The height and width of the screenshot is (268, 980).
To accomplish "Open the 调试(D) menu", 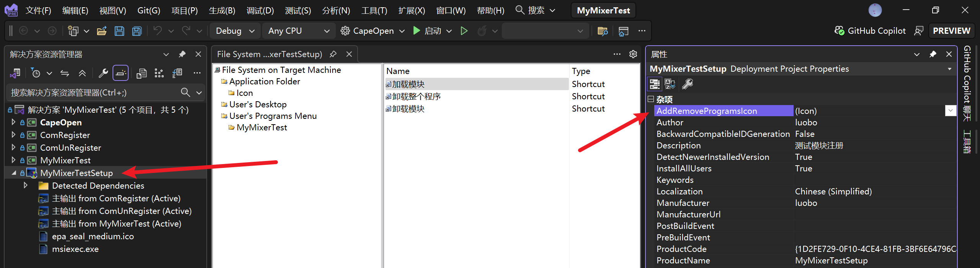I will [260, 10].
